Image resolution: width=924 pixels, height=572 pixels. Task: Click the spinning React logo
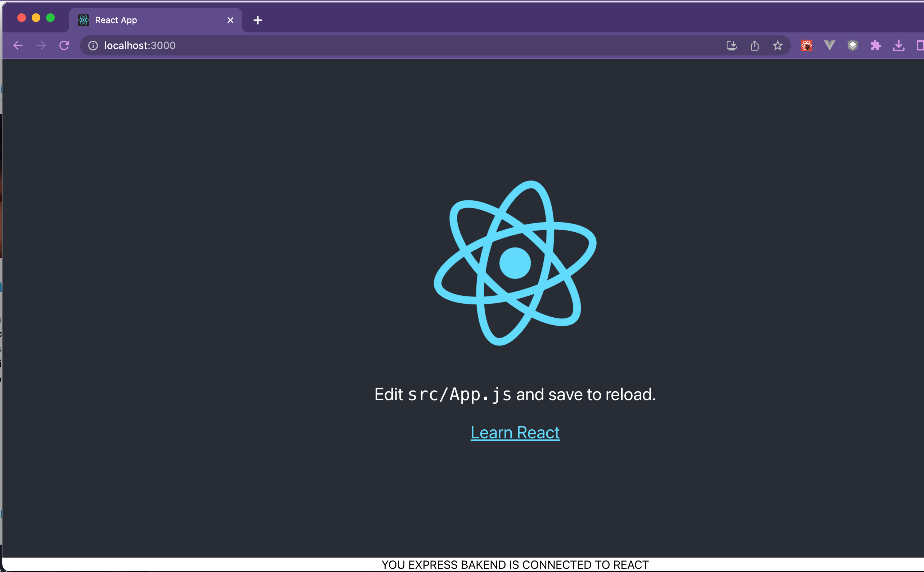tap(515, 263)
